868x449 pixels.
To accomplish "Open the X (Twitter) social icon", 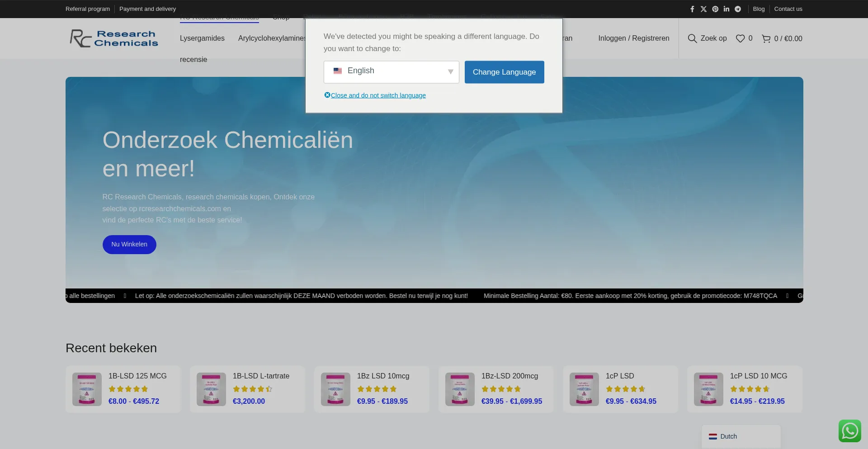I will pos(703,9).
